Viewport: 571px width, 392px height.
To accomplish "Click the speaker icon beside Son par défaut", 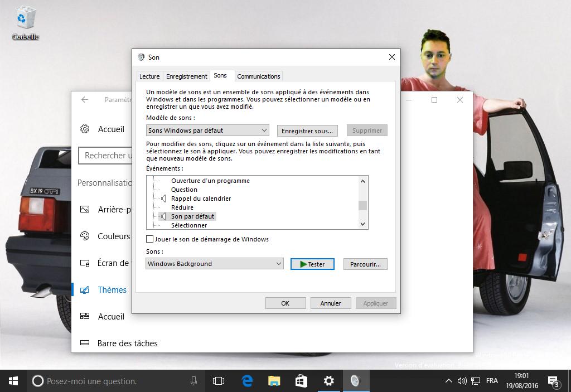I will pos(163,216).
